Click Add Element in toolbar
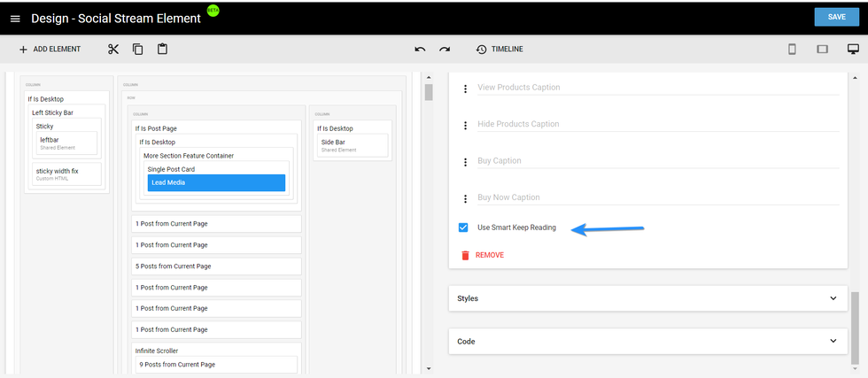The image size is (868, 378). click(50, 50)
